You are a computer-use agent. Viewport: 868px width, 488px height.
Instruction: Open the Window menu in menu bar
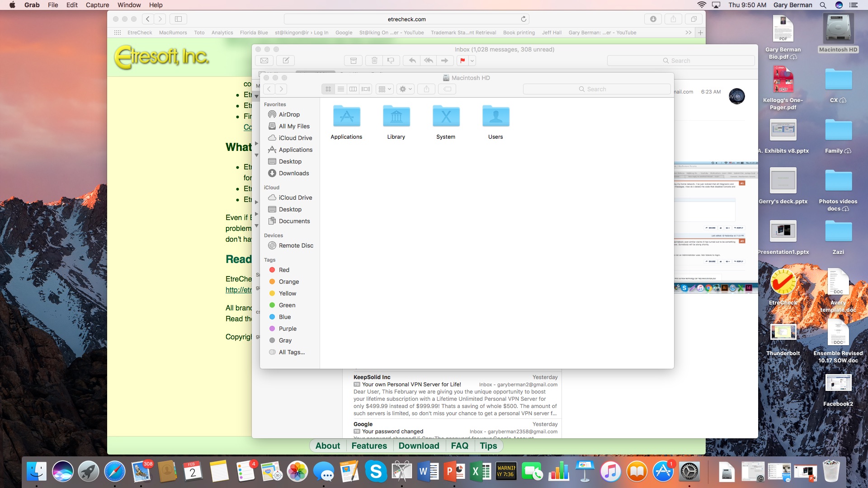pyautogui.click(x=129, y=5)
